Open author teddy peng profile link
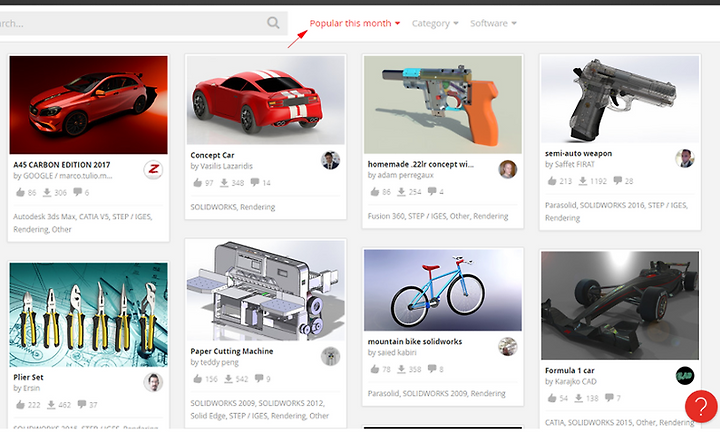The height and width of the screenshot is (432, 720). click(x=219, y=362)
